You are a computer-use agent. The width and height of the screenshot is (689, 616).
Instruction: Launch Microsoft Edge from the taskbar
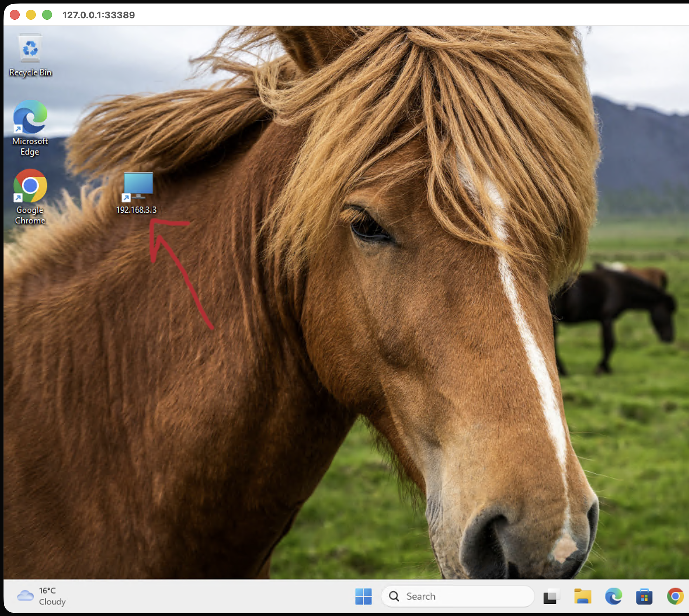(x=613, y=596)
